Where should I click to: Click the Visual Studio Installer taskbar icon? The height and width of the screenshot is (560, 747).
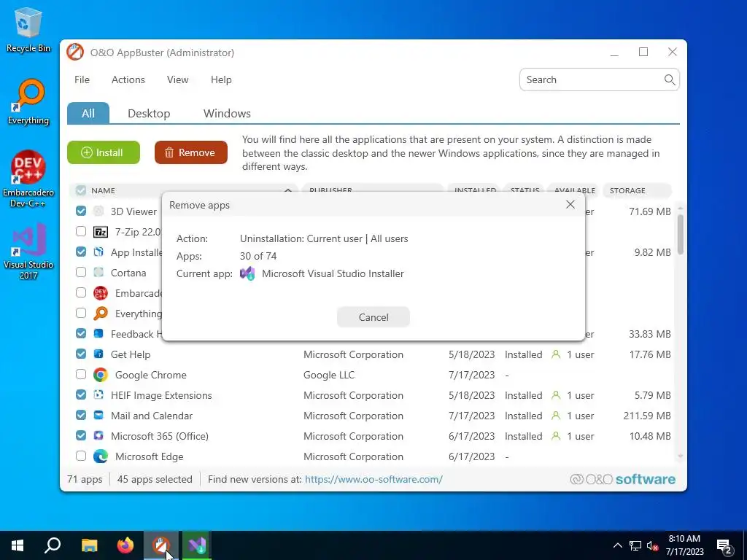click(197, 545)
